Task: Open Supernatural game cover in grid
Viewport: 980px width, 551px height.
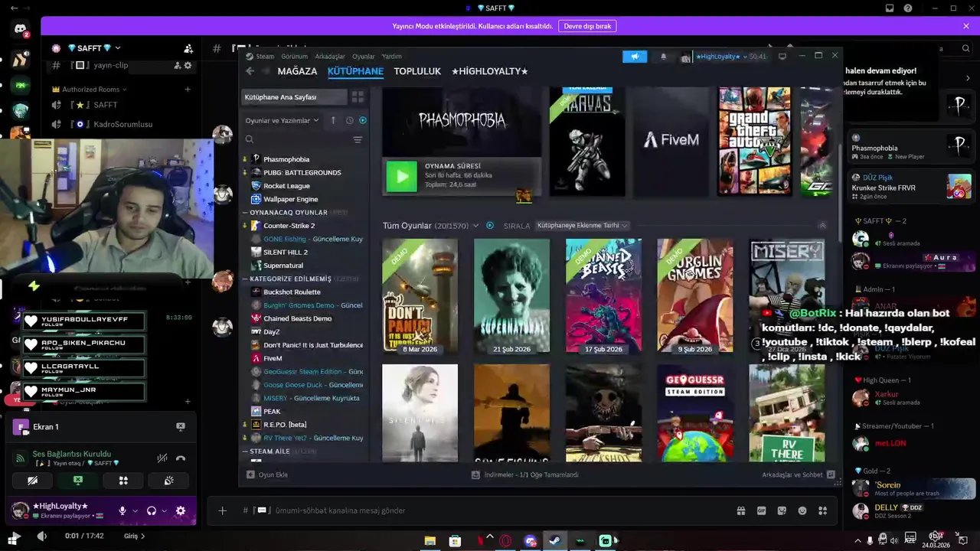Action: point(511,296)
